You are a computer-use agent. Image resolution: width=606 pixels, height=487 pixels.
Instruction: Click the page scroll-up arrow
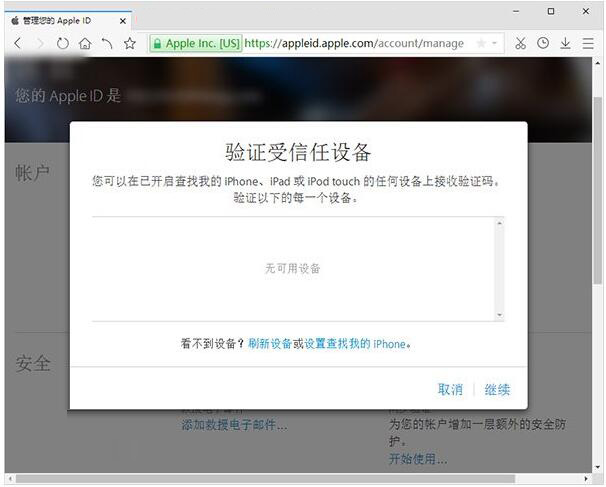(597, 63)
